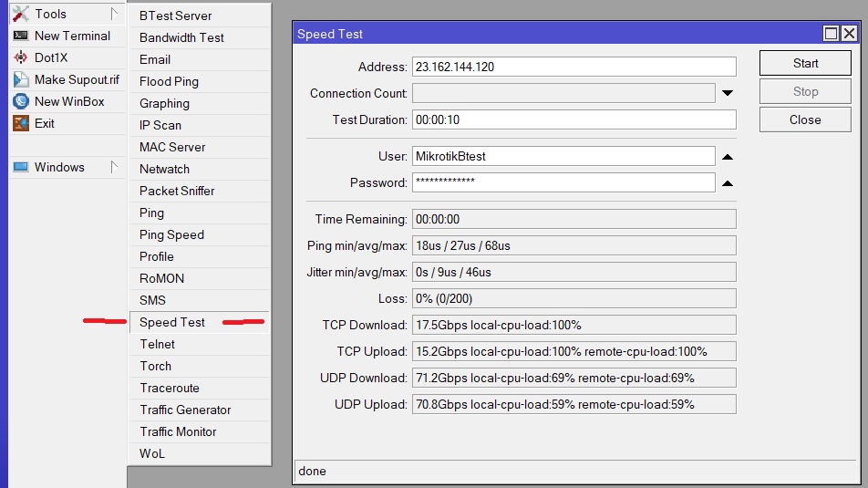Open BTest Server from Tools menu
Viewport: 868px width, 488px height.
point(200,16)
